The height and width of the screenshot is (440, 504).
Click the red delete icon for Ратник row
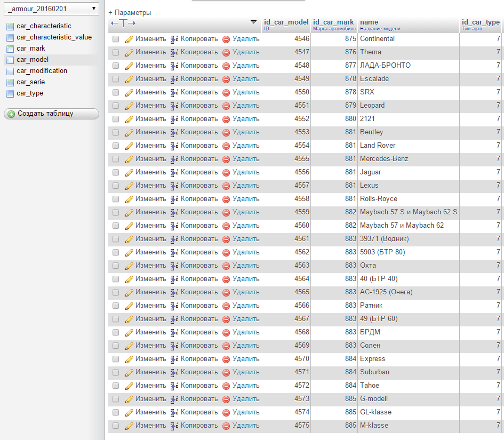pyautogui.click(x=226, y=306)
